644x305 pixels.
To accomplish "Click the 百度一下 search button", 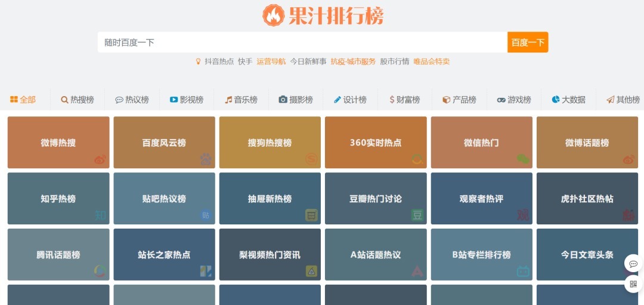I will coord(528,42).
